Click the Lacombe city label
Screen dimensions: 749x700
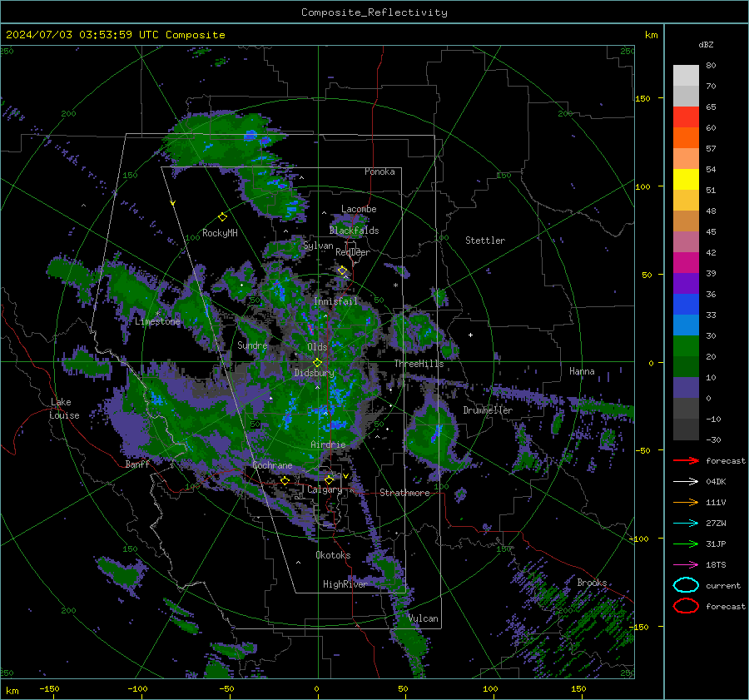tap(359, 209)
